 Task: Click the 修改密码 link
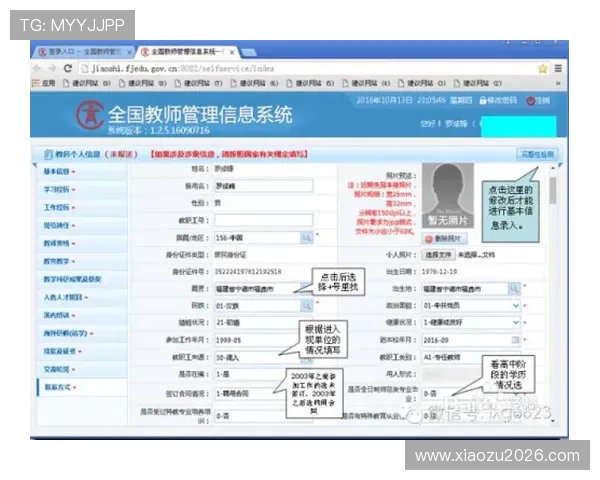tap(498, 101)
